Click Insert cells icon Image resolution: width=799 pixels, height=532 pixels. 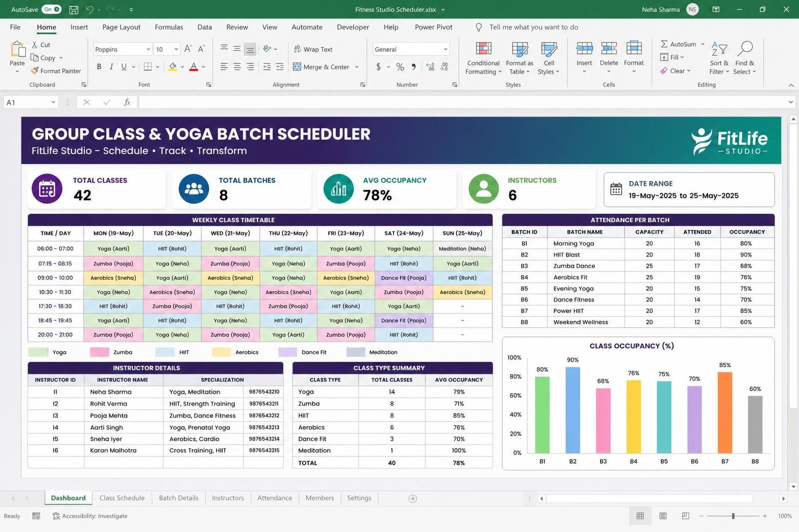pos(584,48)
